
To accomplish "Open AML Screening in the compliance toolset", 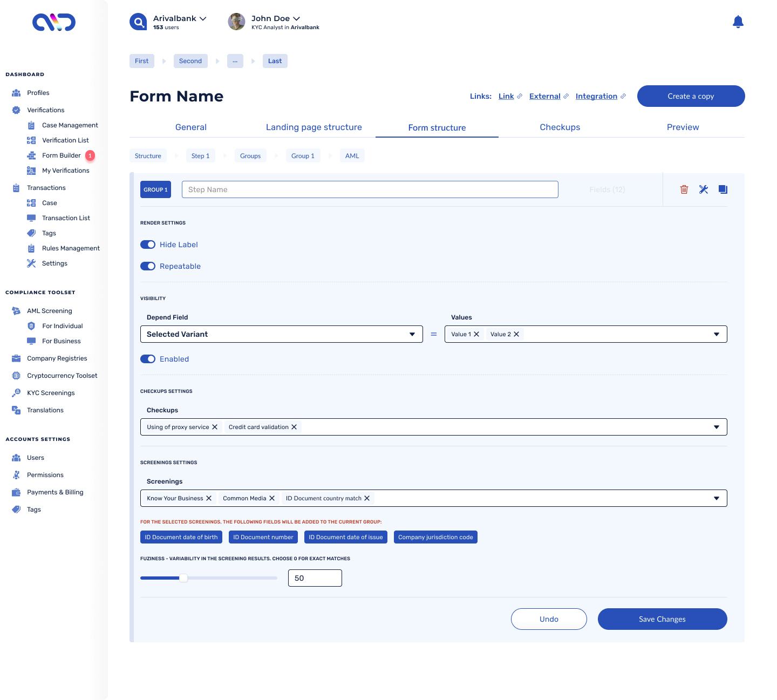I will pyautogui.click(x=49, y=310).
